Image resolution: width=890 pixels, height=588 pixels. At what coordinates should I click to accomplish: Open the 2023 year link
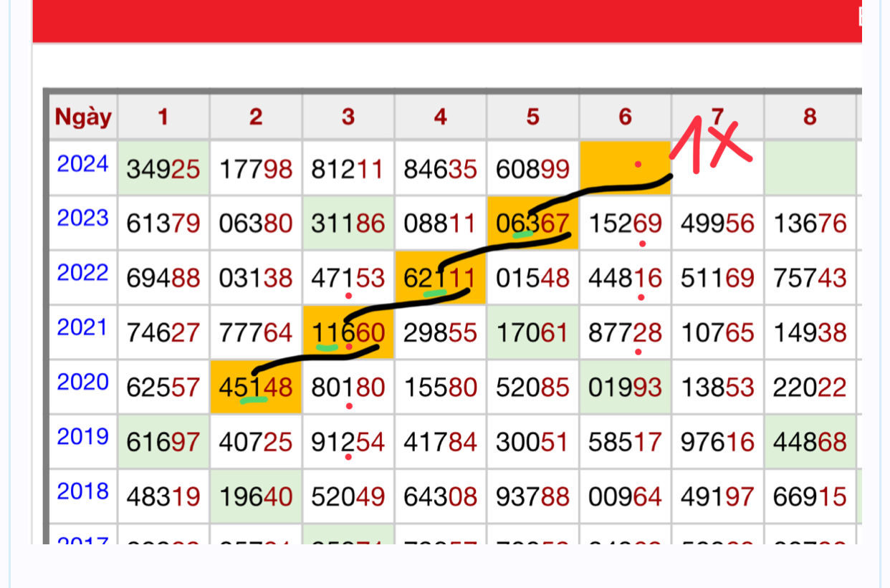coord(82,218)
